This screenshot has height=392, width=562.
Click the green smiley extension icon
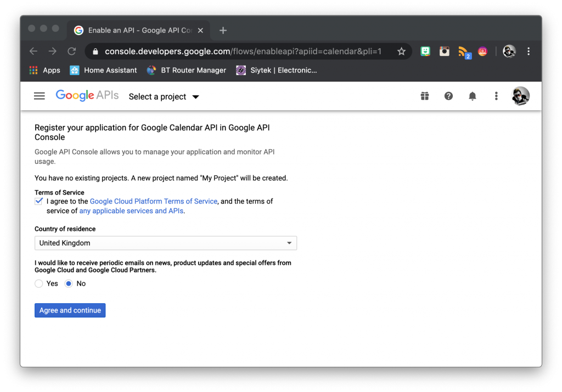[x=425, y=51]
